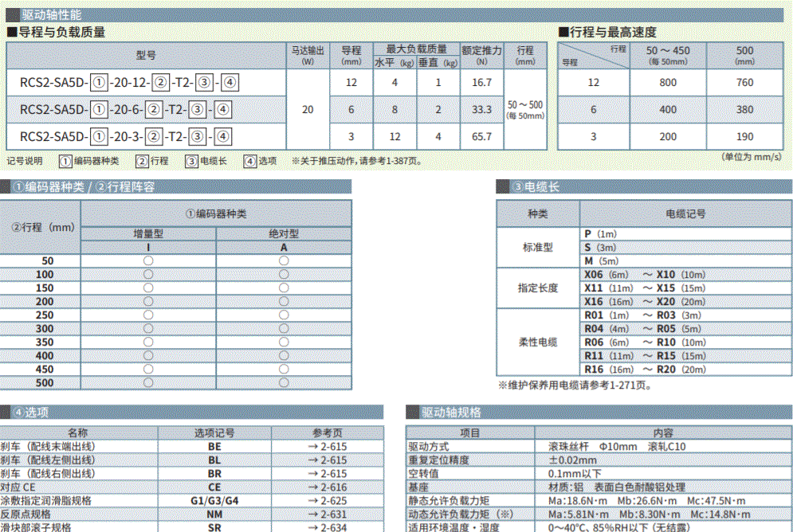Select option code G1/G3/G4
The height and width of the screenshot is (532, 793).
click(214, 501)
